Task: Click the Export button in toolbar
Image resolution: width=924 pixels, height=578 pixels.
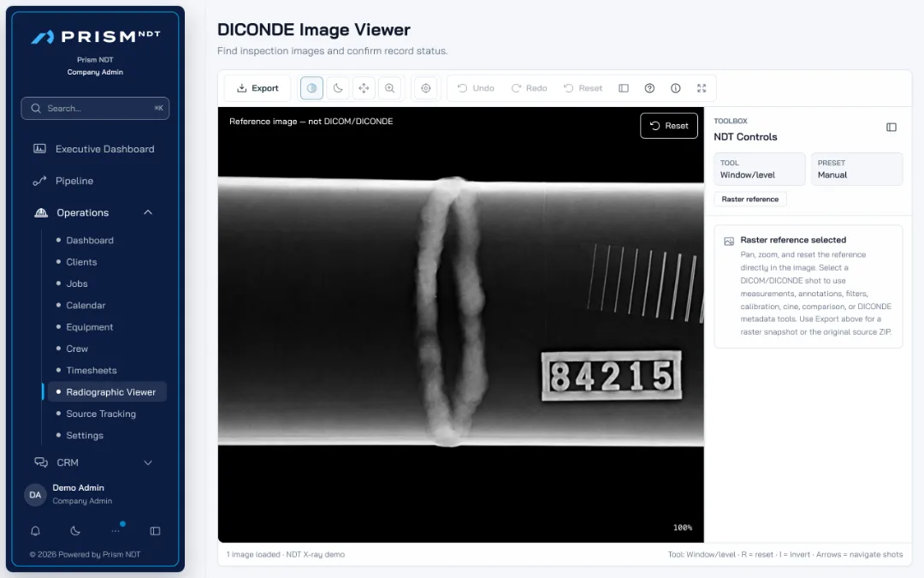Action: [258, 88]
